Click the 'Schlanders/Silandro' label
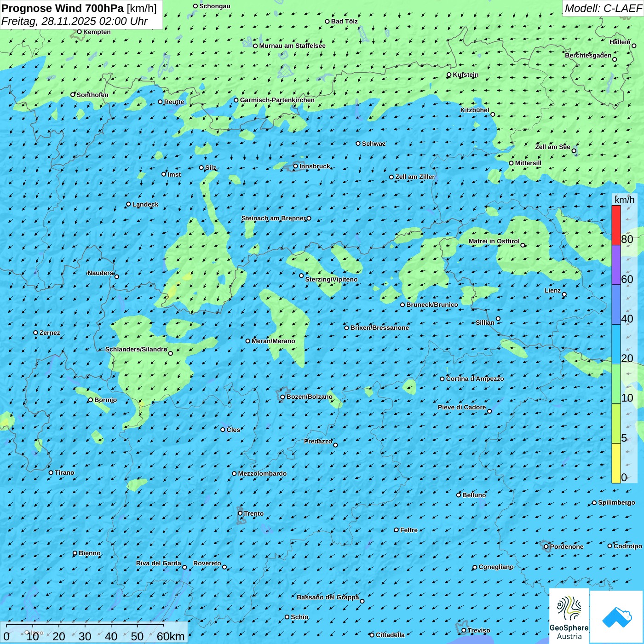This screenshot has height=644, width=644. (136, 349)
